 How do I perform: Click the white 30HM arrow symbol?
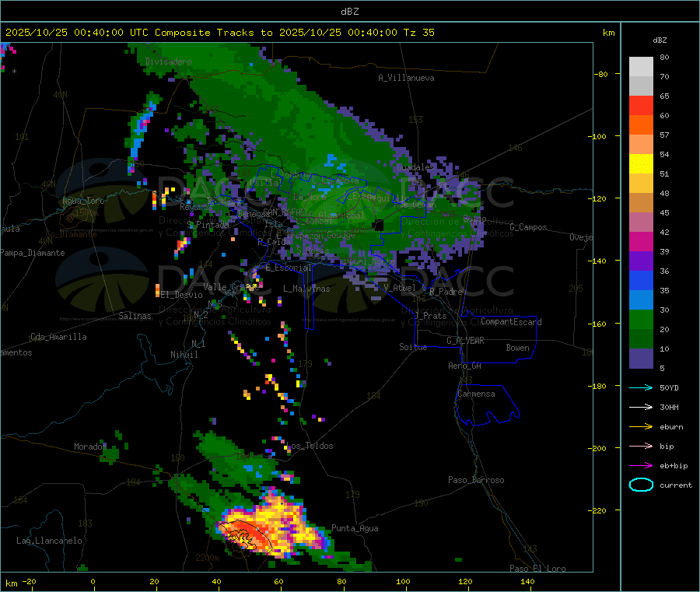641,407
